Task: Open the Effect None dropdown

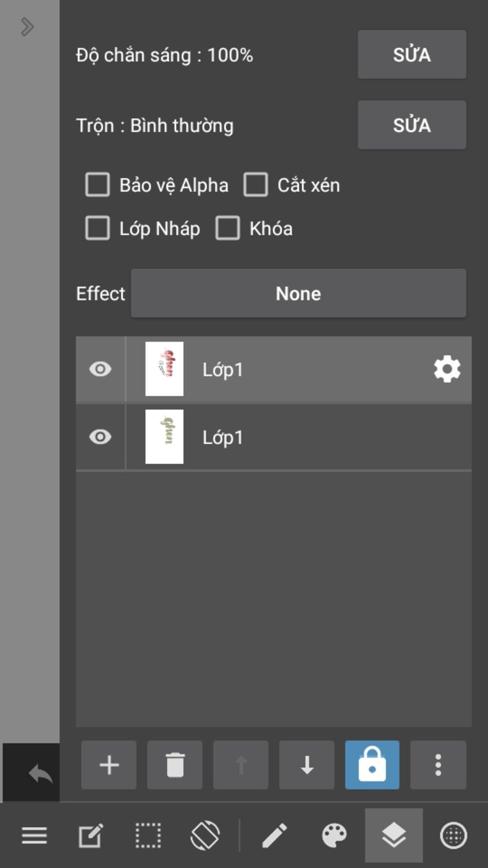Action: tap(298, 293)
